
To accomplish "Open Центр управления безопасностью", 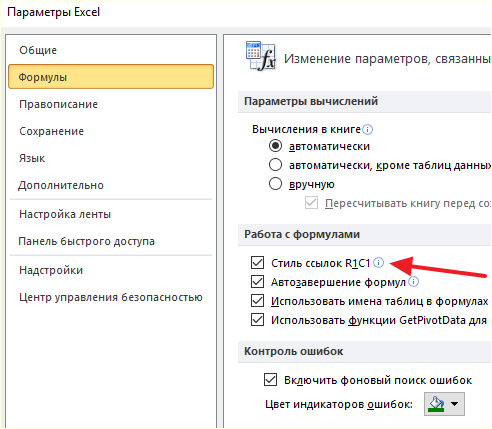I will tap(111, 297).
